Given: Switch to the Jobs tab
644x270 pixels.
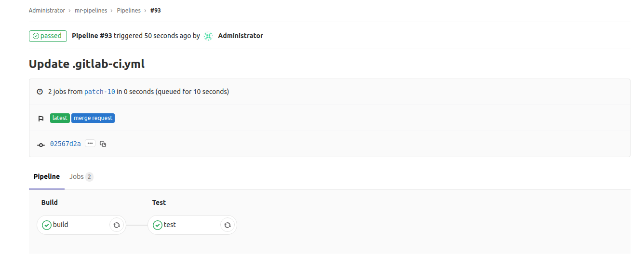Looking at the screenshot, I should 80,176.
